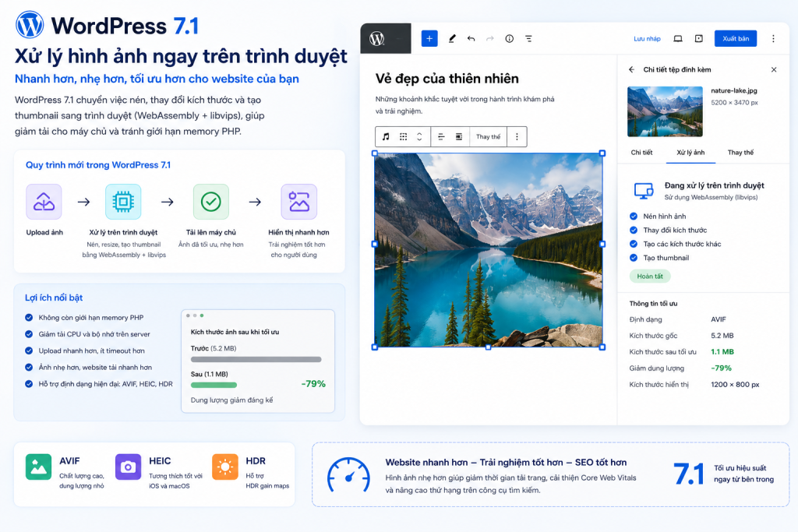Viewport: 798px width, 532px height.
Task: Click the Upload ảnh cloud icon
Action: coord(44,202)
